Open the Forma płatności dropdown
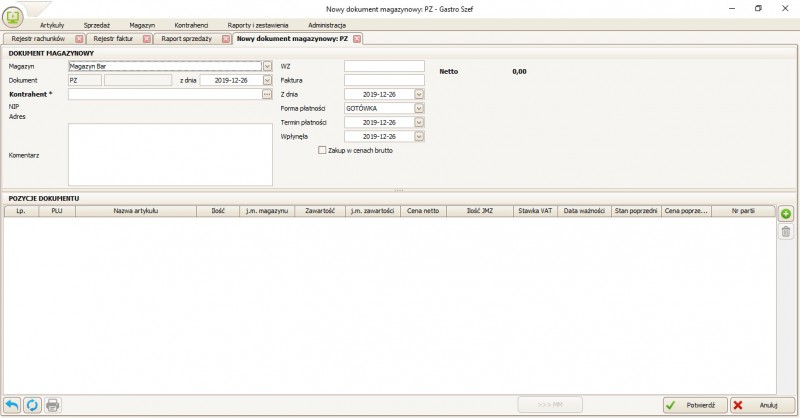This screenshot has height=418, width=800. point(419,108)
